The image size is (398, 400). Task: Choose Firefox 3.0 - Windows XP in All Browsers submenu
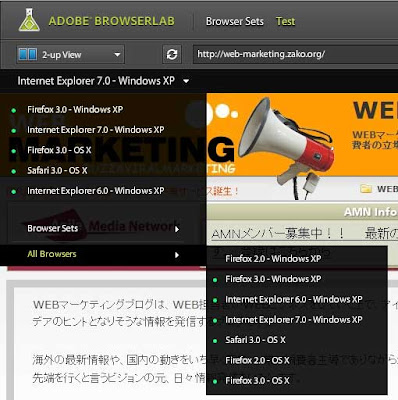pos(297,279)
